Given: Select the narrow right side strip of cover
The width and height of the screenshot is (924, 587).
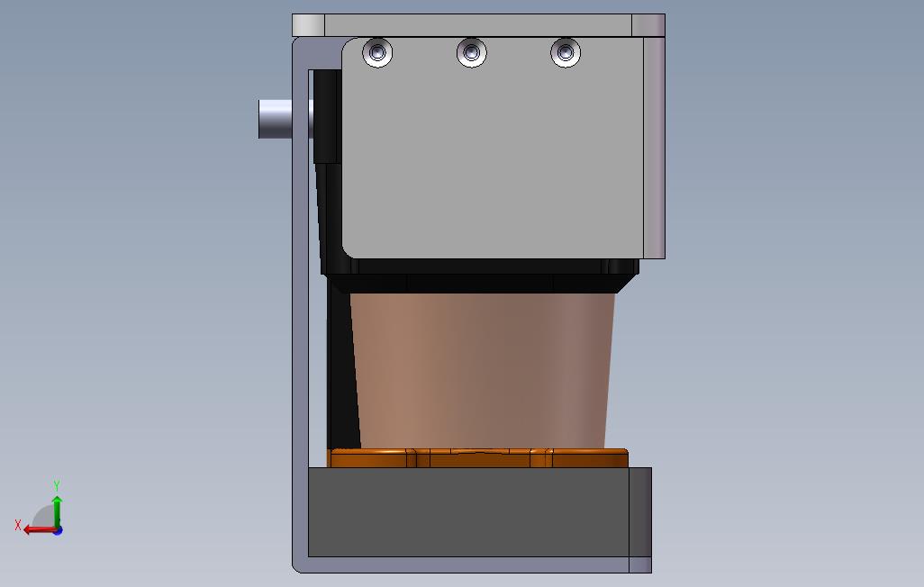Looking at the screenshot, I should 654,148.
